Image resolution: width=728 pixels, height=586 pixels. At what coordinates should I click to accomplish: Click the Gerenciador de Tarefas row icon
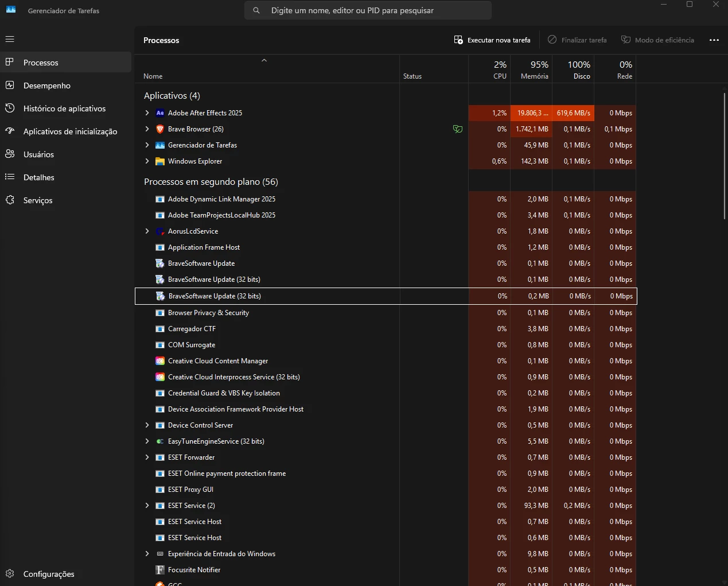pos(160,145)
